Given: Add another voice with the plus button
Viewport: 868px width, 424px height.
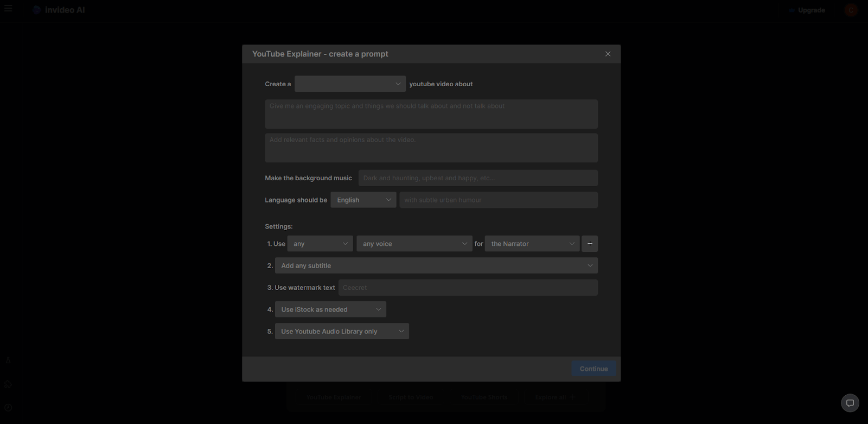Looking at the screenshot, I should [590, 244].
